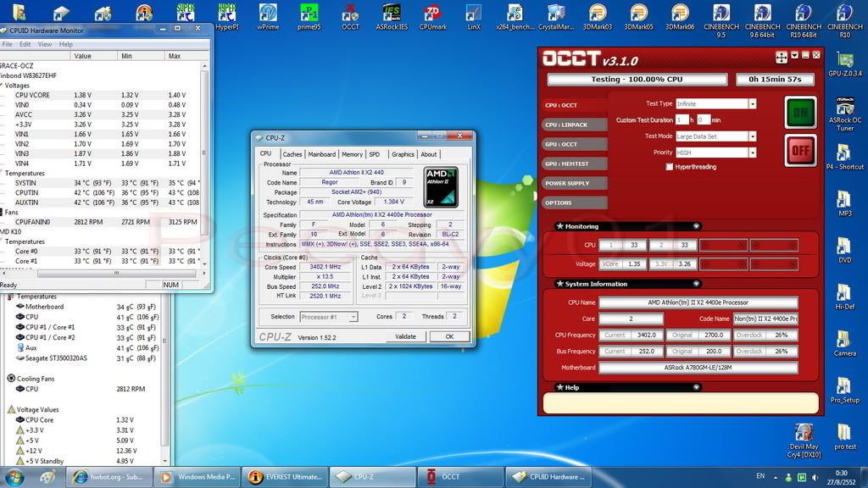Expand the OCCT Help section arrow

coord(697,387)
